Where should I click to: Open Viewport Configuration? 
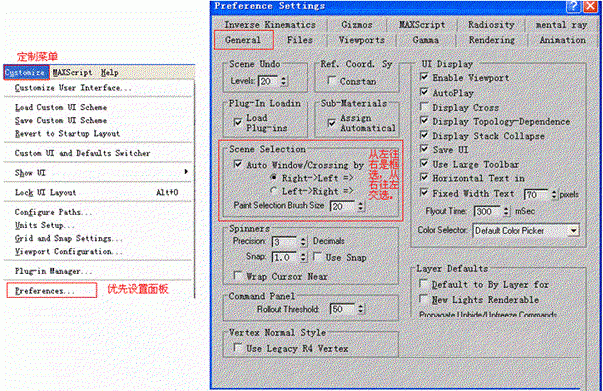click(68, 251)
